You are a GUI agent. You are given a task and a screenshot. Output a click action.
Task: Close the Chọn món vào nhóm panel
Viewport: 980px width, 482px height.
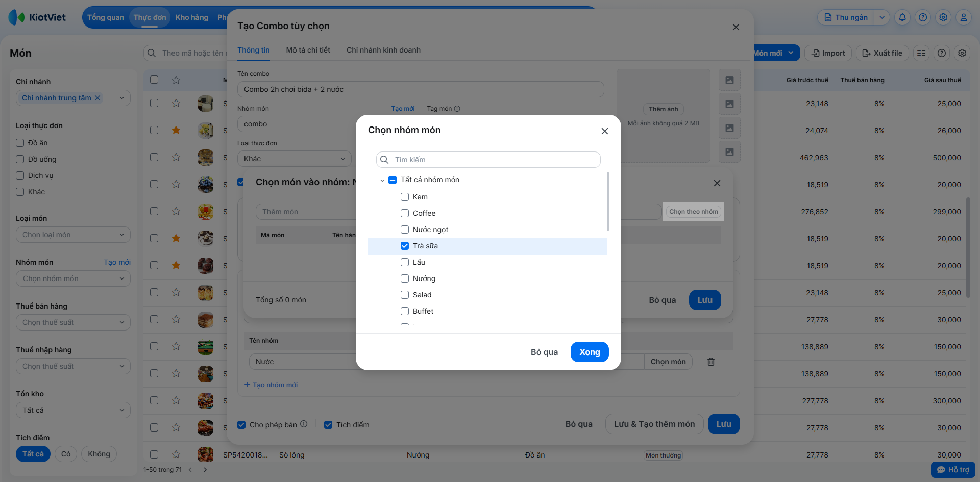717,183
